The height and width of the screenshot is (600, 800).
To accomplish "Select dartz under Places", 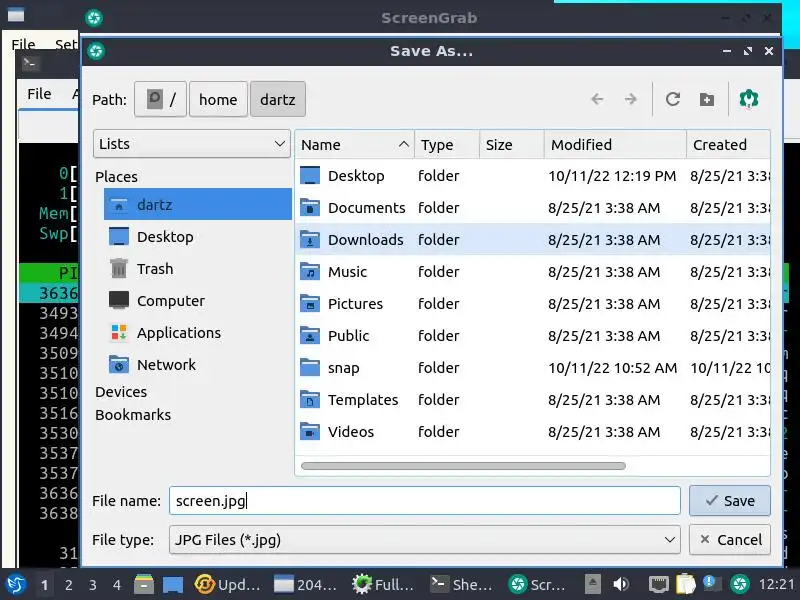I will point(197,205).
